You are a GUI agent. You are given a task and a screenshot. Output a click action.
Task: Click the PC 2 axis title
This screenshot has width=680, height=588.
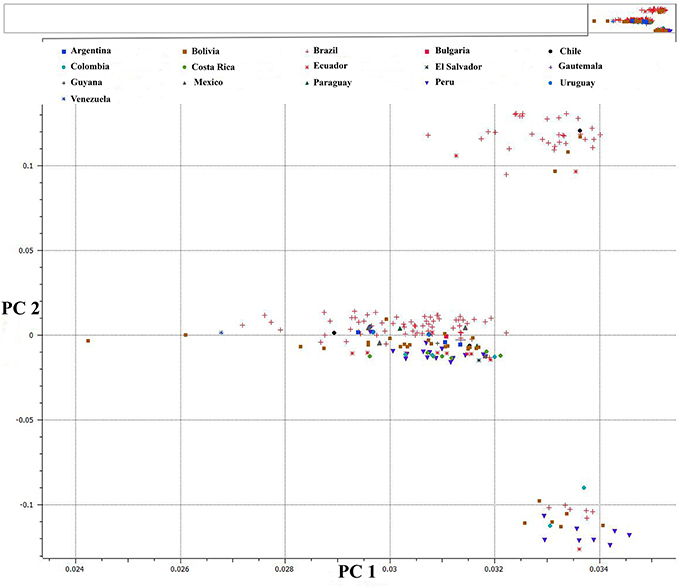tap(21, 308)
